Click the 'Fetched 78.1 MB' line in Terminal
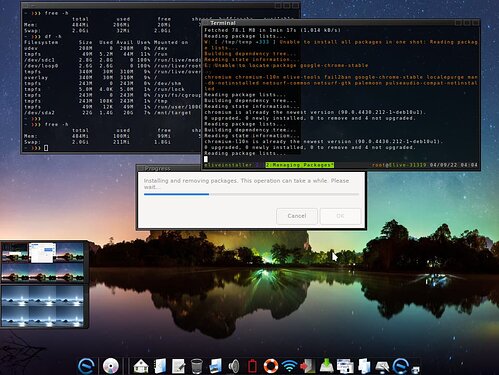The width and height of the screenshot is (499, 375). pos(273,30)
